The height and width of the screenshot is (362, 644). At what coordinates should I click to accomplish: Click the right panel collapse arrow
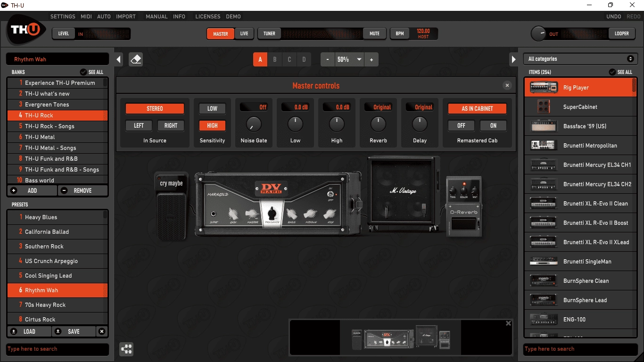point(514,59)
